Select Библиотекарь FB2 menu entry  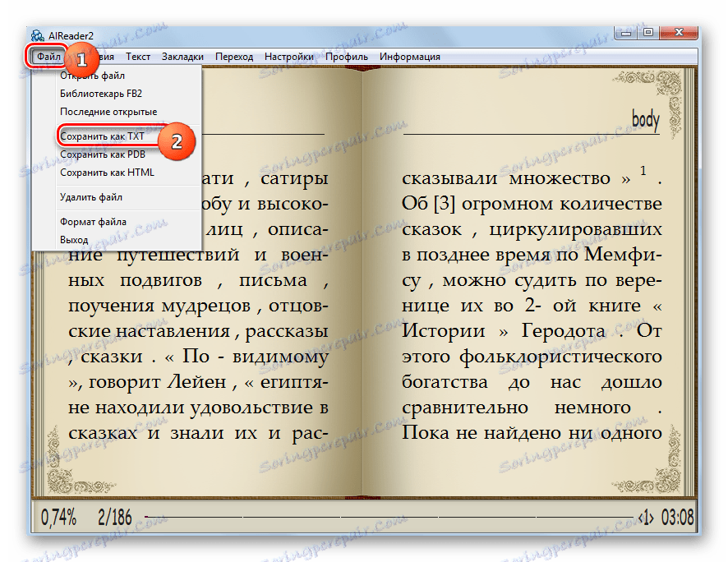pyautogui.click(x=117, y=94)
